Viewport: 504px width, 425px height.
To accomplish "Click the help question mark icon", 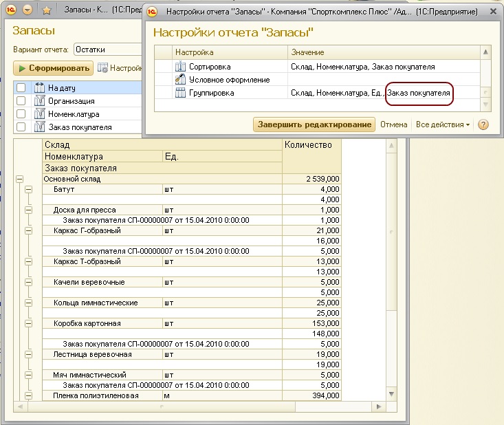I will coord(483,124).
